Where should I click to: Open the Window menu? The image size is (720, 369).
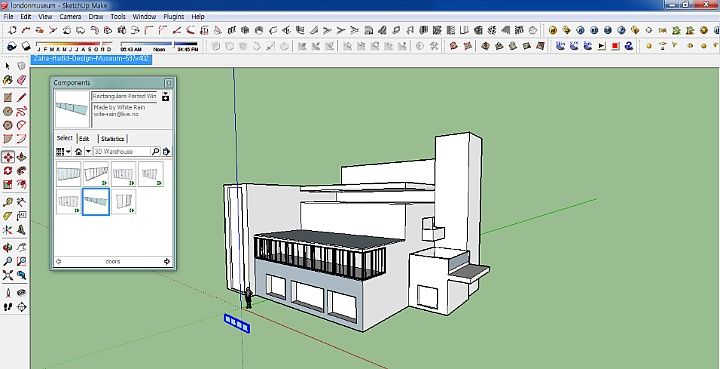click(x=144, y=17)
